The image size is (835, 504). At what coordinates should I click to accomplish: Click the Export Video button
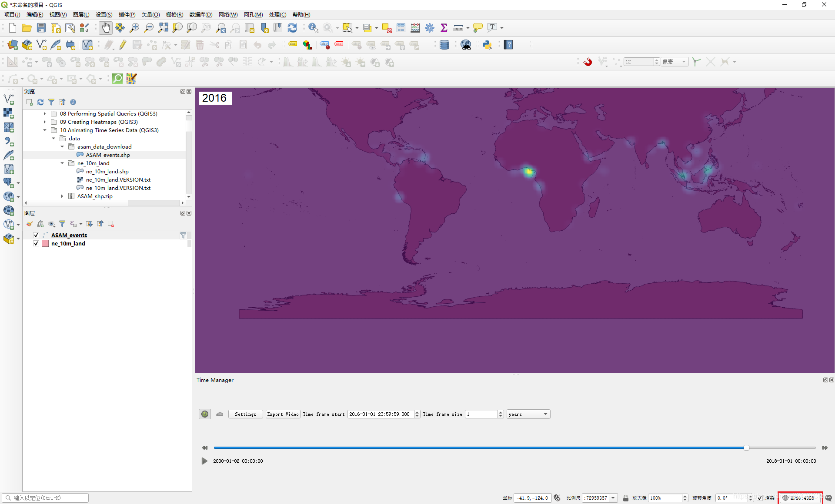[283, 414]
